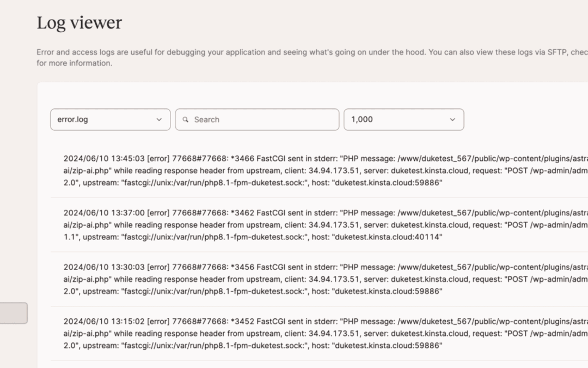Click inside the Search log field

pyautogui.click(x=256, y=119)
